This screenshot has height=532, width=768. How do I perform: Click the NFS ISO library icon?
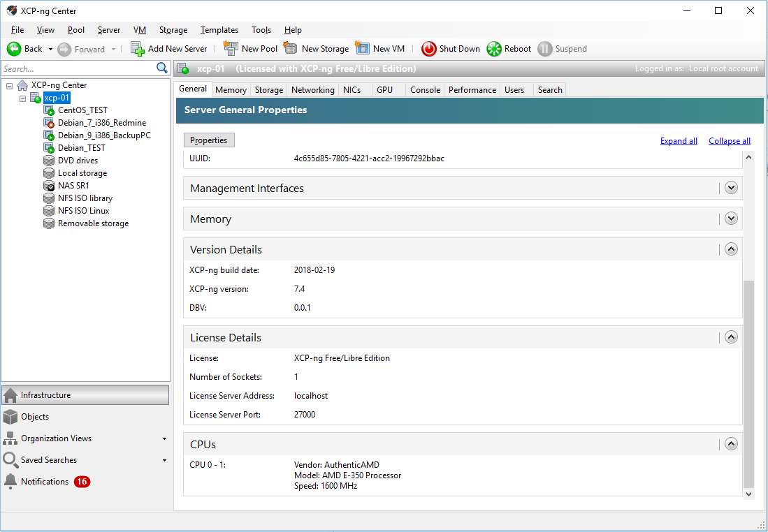(48, 198)
